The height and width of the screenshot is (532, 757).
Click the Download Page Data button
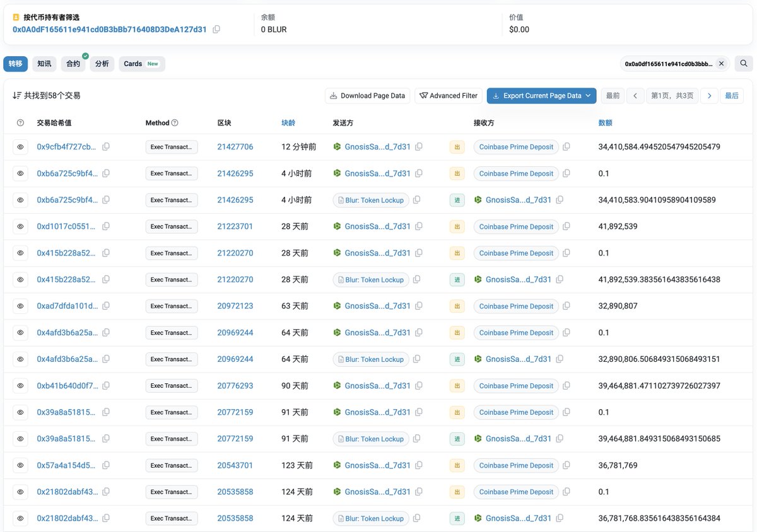tap(368, 96)
